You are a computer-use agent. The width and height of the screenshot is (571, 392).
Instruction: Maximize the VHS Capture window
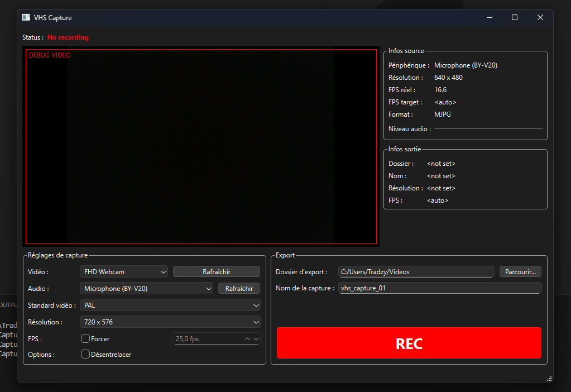click(515, 17)
